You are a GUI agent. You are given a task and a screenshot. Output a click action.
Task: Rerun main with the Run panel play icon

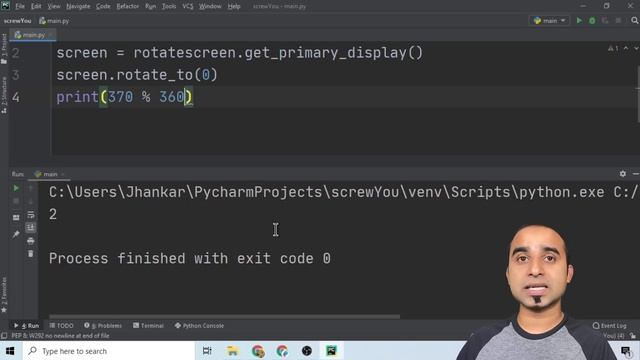pos(16,188)
